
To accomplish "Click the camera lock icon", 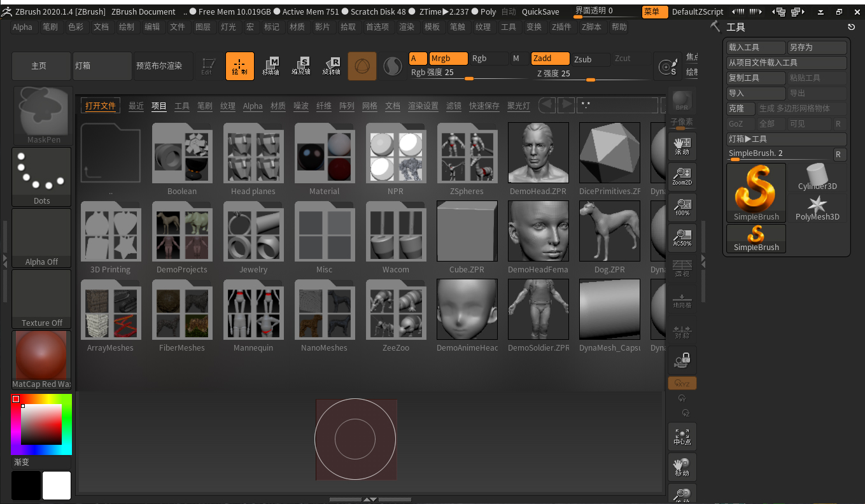I will pos(682,360).
